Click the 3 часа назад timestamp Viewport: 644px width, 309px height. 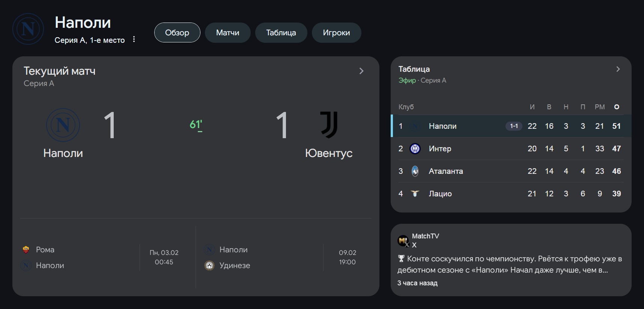[417, 283]
